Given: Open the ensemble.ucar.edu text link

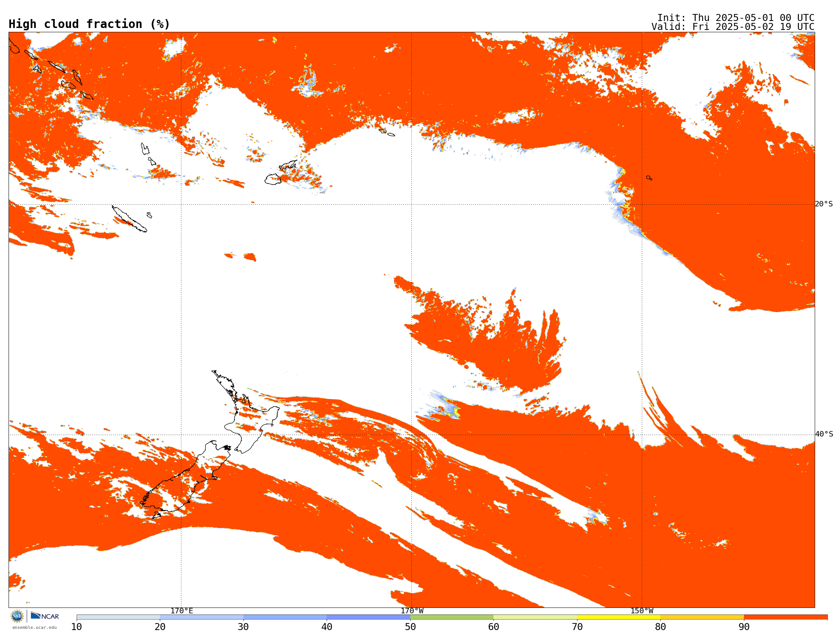Looking at the screenshot, I should [35, 627].
